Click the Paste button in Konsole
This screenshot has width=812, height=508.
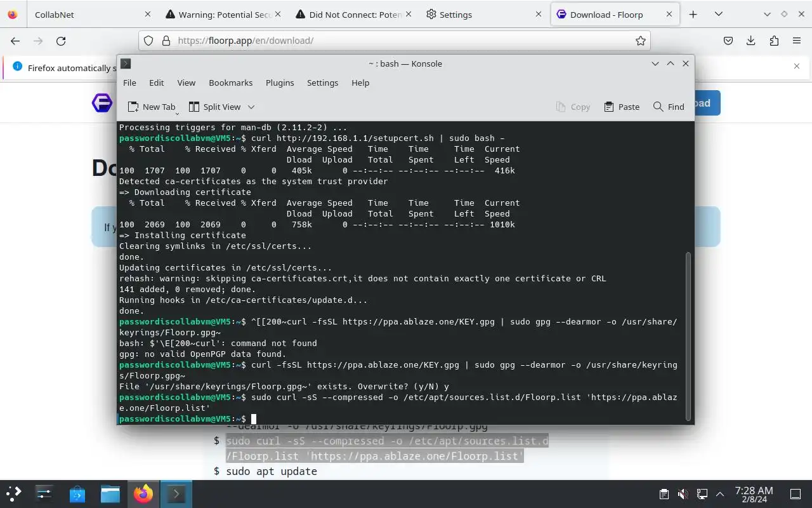click(x=622, y=107)
